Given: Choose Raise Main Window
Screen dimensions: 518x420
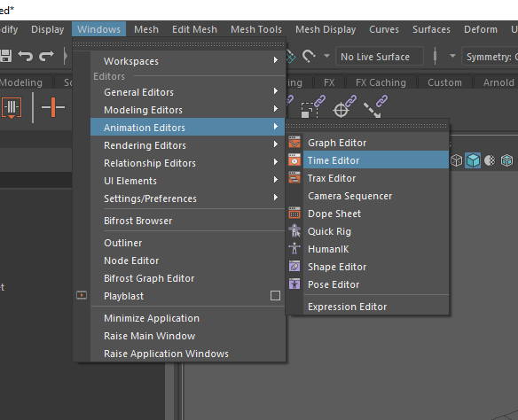Looking at the screenshot, I should (x=188, y=336).
